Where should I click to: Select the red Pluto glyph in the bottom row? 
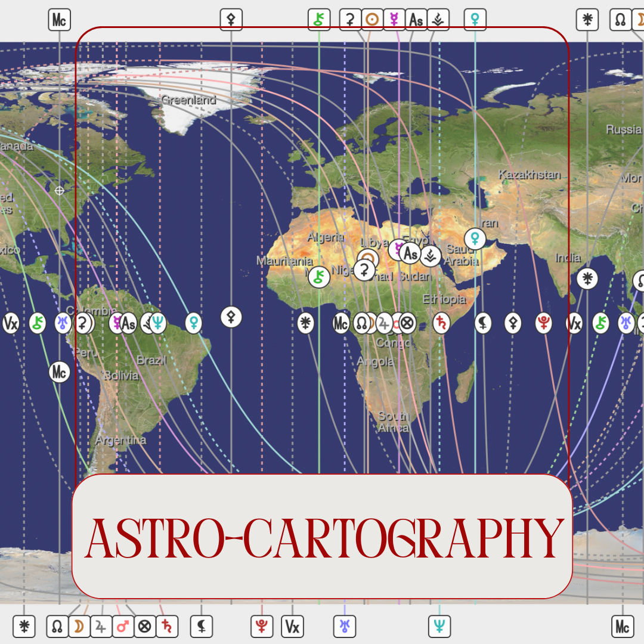(x=261, y=627)
